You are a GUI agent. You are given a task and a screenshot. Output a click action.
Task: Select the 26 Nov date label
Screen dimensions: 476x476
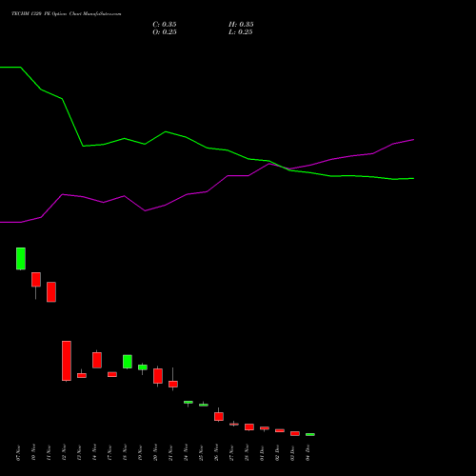216,453
